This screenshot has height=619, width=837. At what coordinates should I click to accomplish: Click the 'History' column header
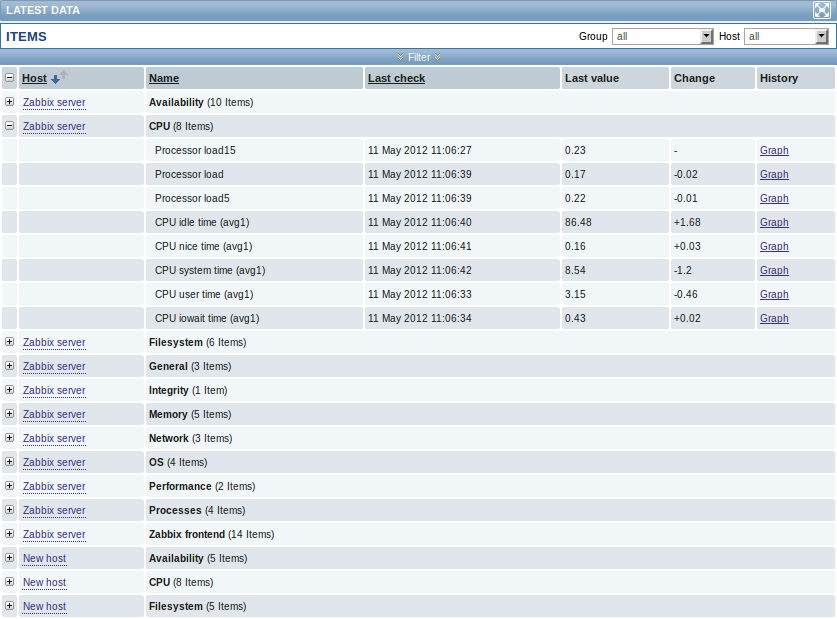[x=779, y=78]
